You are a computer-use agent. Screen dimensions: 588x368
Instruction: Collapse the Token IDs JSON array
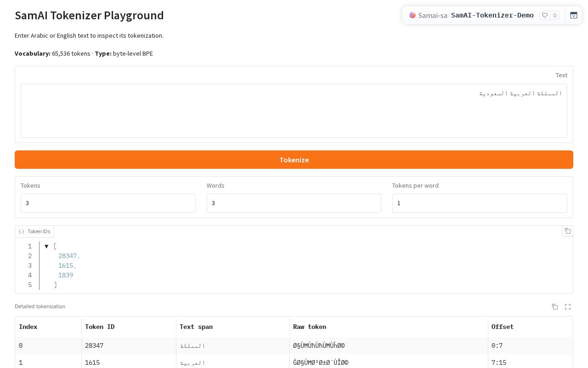[x=46, y=247]
